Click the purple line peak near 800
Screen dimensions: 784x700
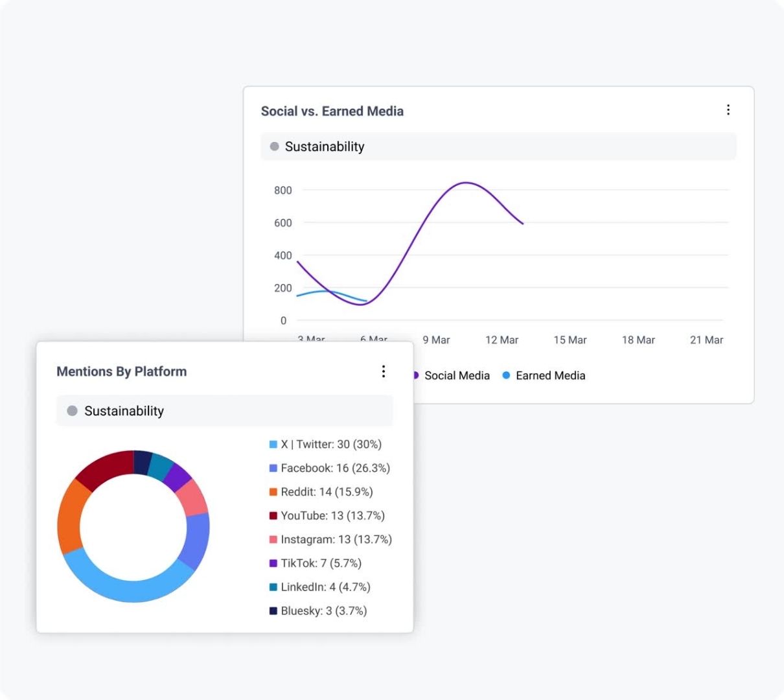pyautogui.click(x=466, y=183)
